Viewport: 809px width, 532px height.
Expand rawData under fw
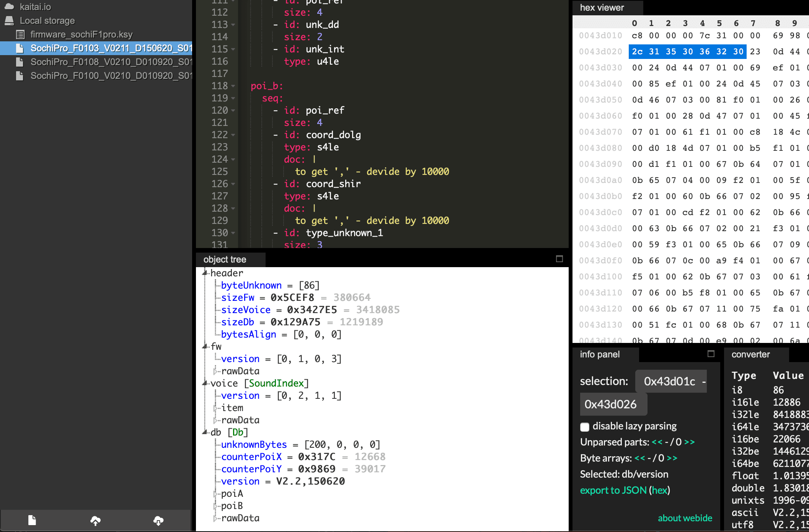tap(215, 371)
